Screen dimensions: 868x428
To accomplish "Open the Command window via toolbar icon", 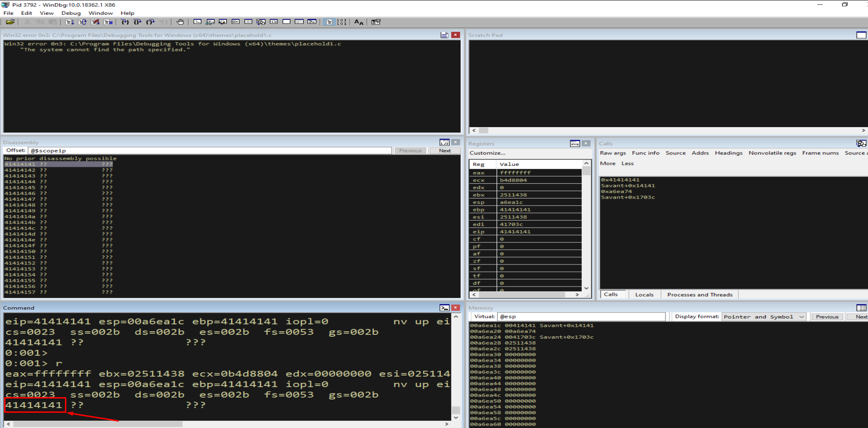I will tap(197, 22).
